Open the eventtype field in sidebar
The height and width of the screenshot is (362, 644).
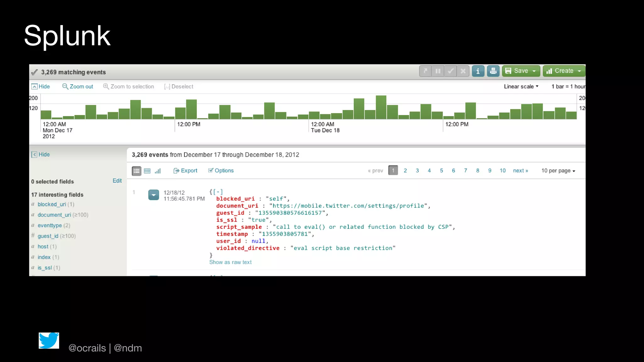pos(50,226)
